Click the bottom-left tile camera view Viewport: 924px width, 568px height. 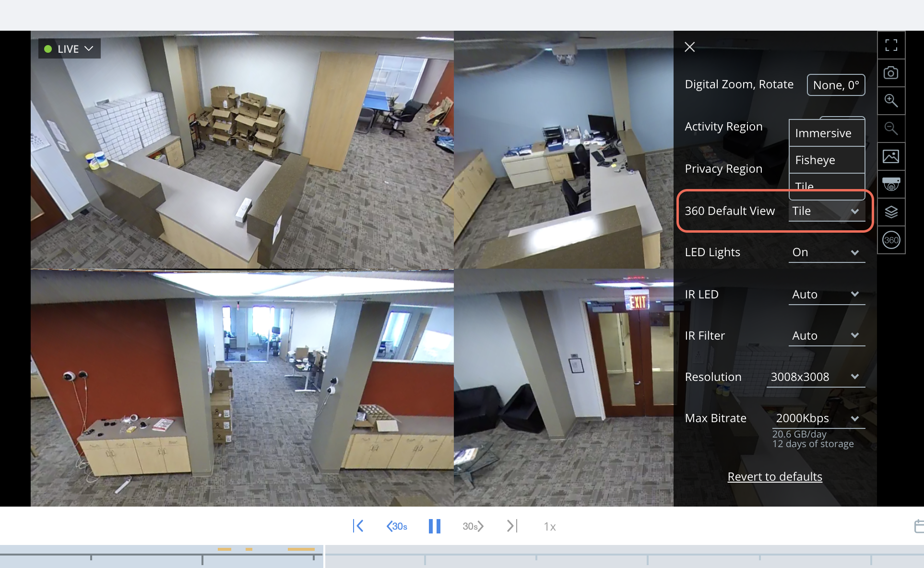[x=242, y=388]
